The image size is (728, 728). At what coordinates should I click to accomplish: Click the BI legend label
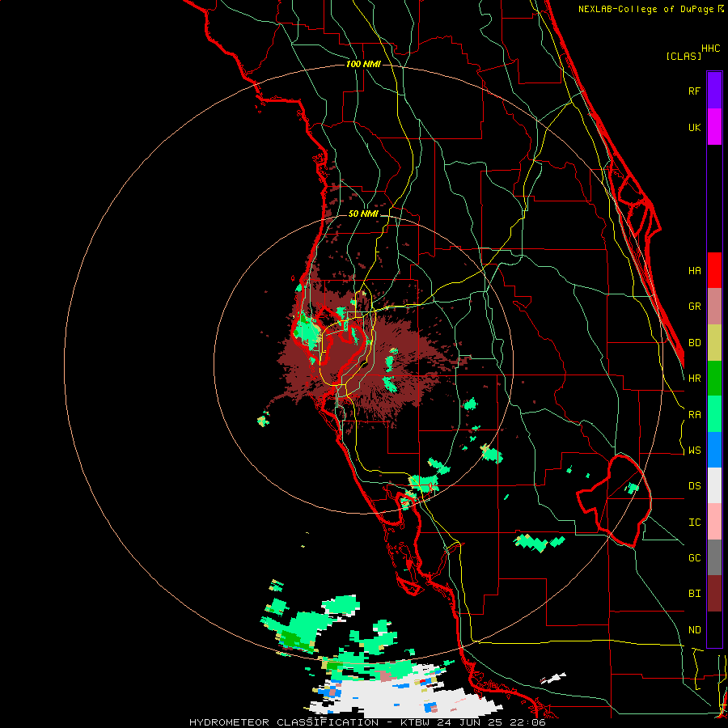pyautogui.click(x=694, y=594)
